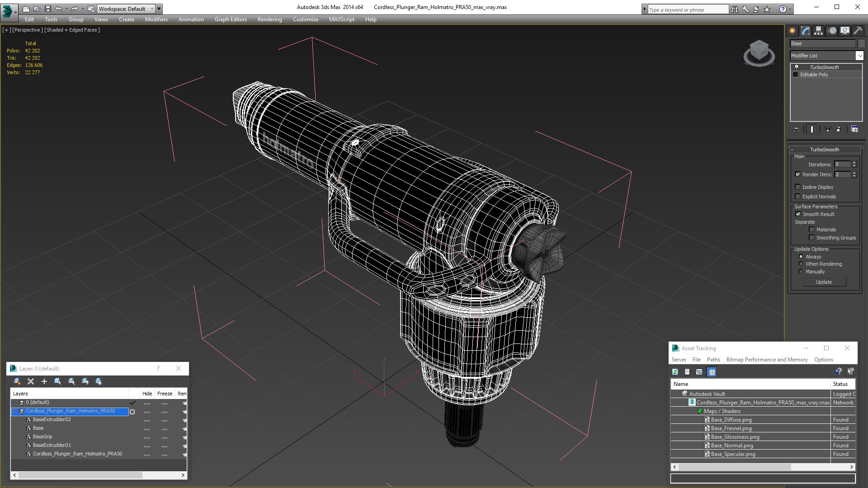Click Hide/Unhide All Layers icon
Screen dimensions: 868x488
coord(85,381)
